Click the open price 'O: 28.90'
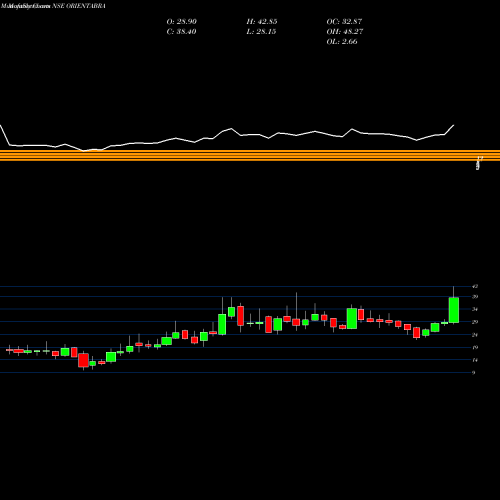 coord(182,22)
